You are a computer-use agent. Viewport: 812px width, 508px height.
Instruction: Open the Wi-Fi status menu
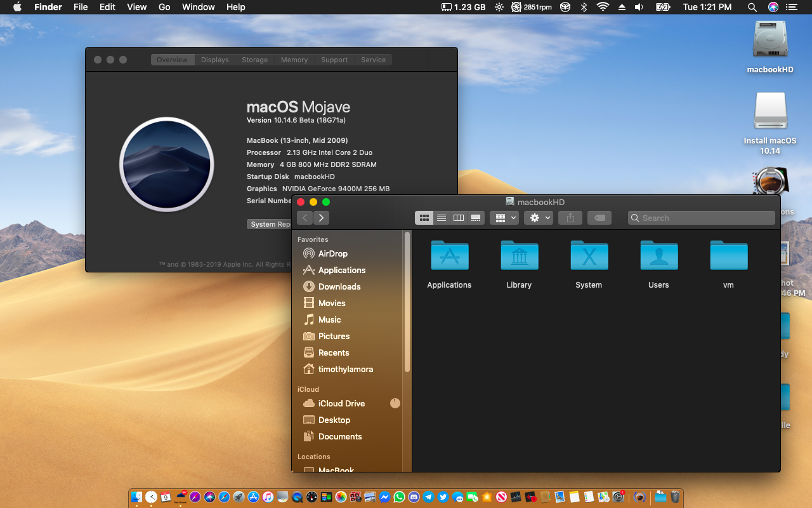click(x=603, y=7)
